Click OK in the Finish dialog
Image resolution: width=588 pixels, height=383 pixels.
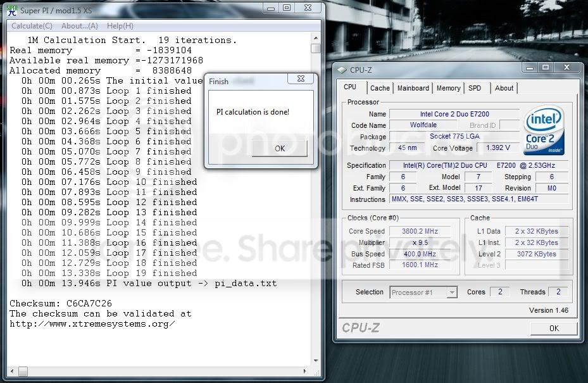(x=280, y=149)
